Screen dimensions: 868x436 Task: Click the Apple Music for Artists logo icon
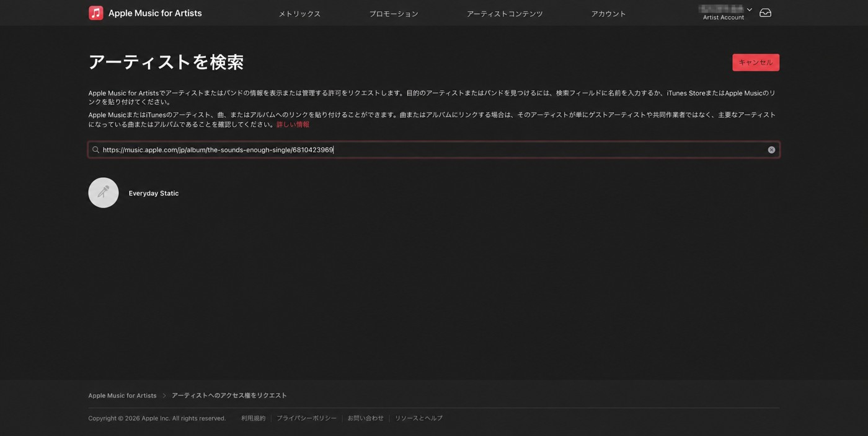point(96,13)
